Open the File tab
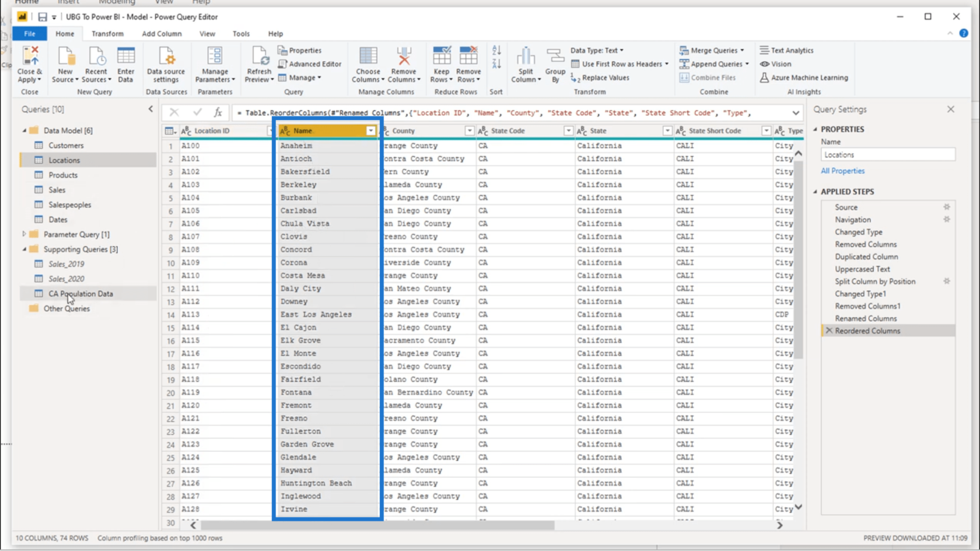 tap(29, 34)
